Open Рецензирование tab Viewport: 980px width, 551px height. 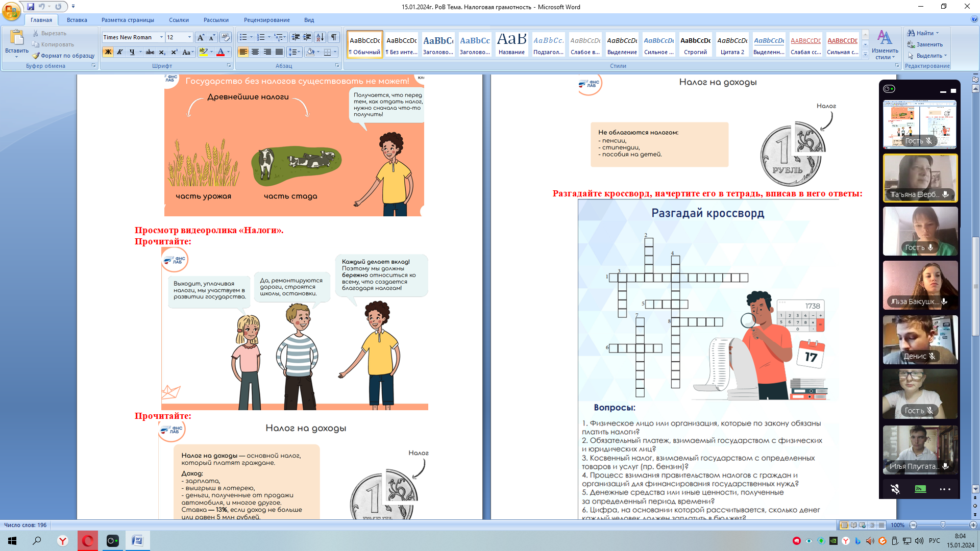tap(266, 20)
